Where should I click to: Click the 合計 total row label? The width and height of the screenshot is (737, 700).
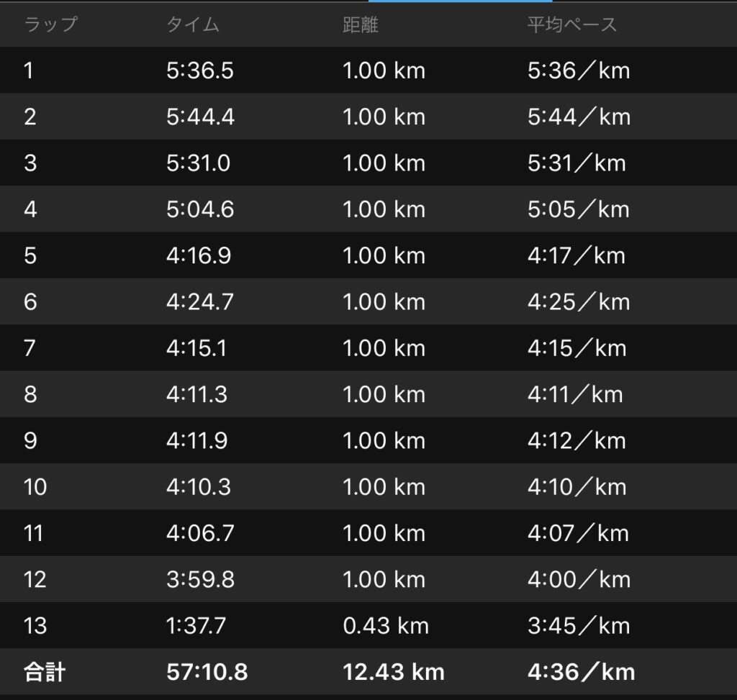click(x=45, y=672)
